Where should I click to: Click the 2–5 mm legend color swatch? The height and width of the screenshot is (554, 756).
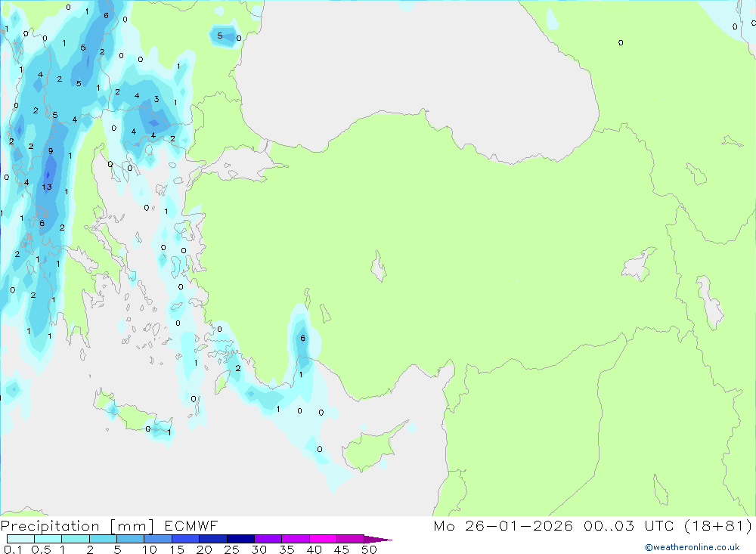103,539
